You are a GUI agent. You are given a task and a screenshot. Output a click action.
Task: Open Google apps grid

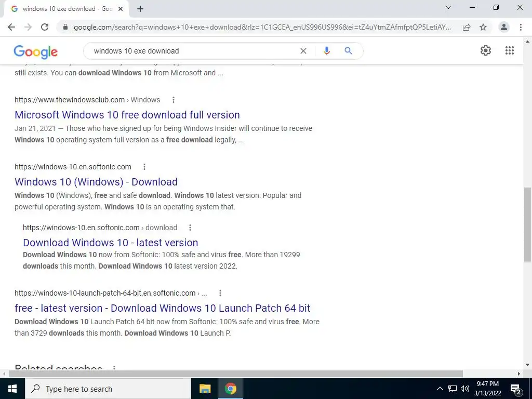point(509,50)
